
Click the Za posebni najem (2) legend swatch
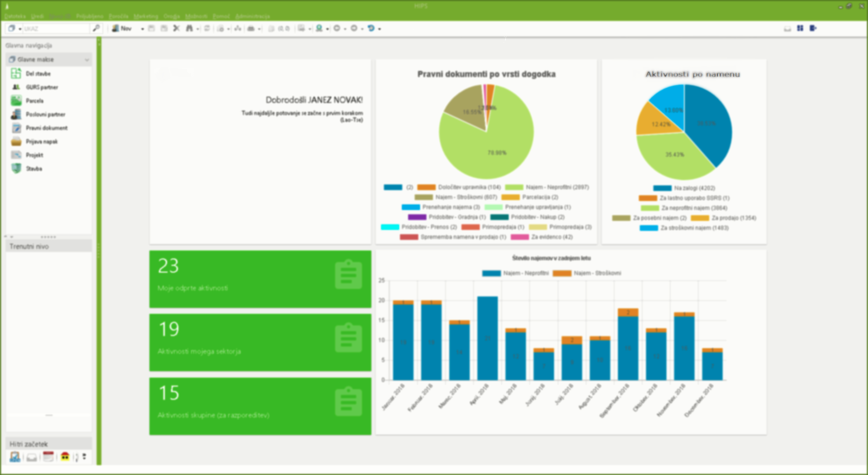click(x=621, y=218)
